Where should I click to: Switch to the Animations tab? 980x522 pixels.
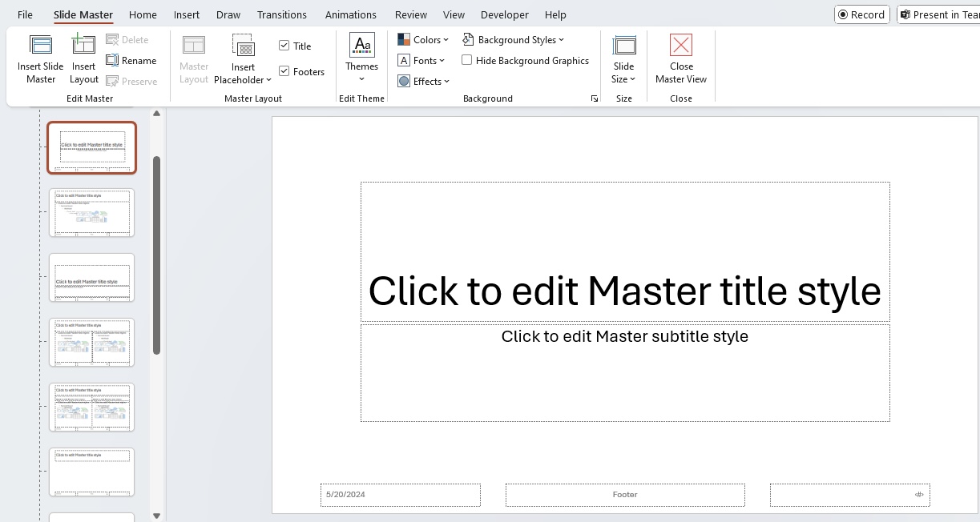coord(351,14)
